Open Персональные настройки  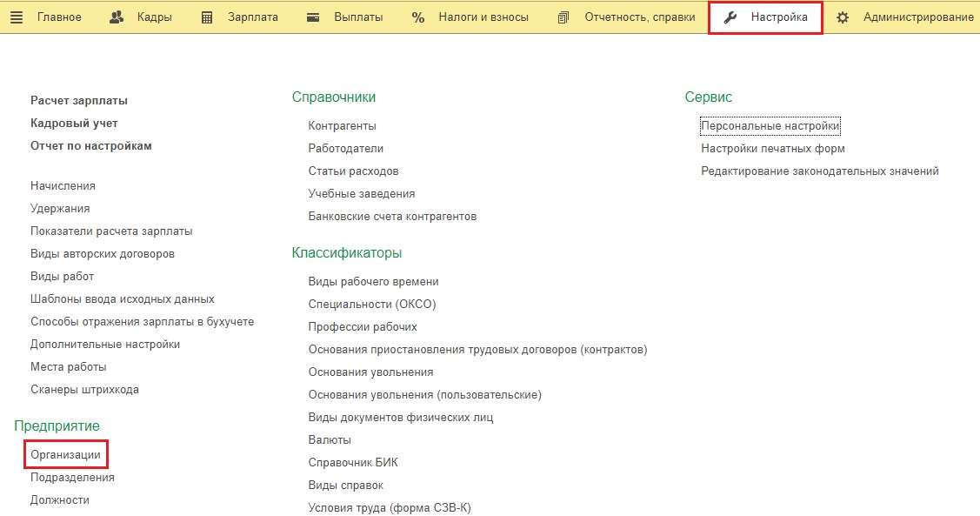click(x=770, y=125)
